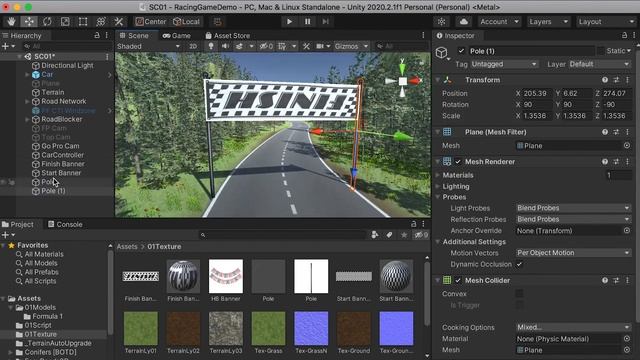Select Finish Banner in Hierarchy
The width and height of the screenshot is (640, 360).
tap(62, 164)
